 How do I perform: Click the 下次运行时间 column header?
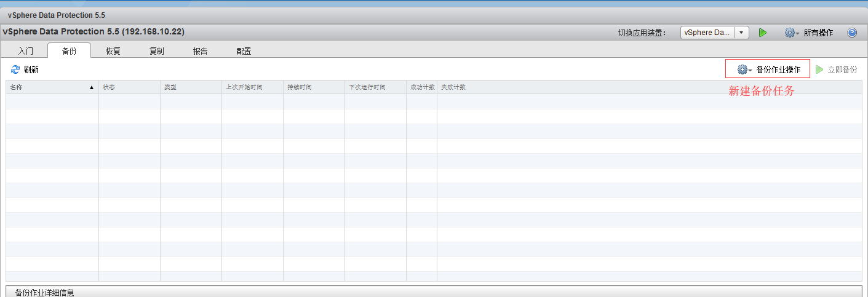[x=375, y=87]
